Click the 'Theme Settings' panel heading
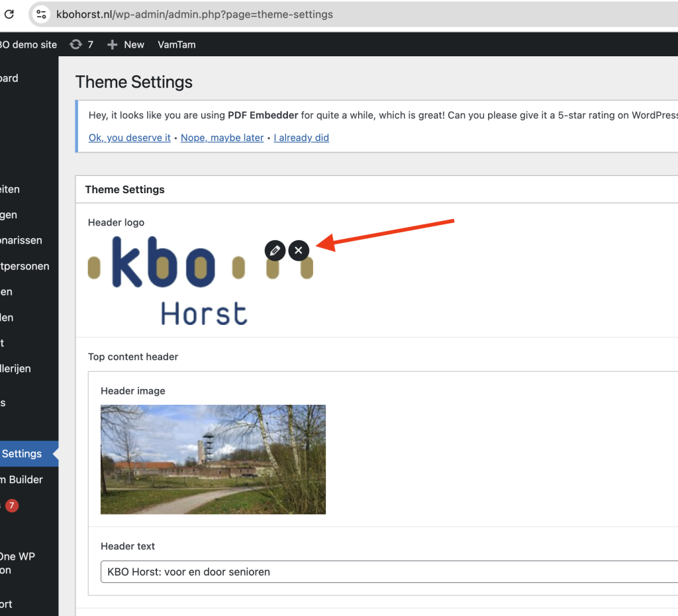Viewport: 678px width, 616px height. [125, 189]
